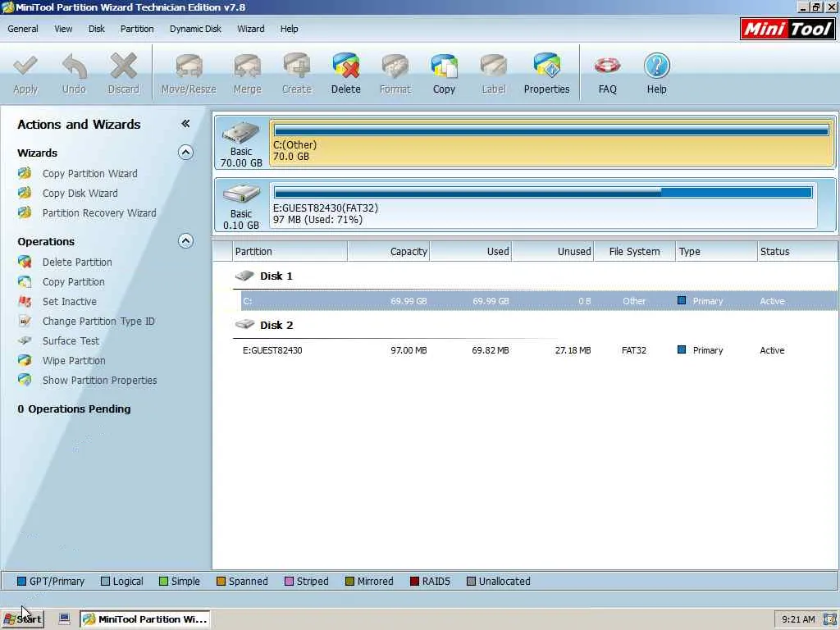
Task: Sort by the Unused column header
Action: [x=552, y=251]
